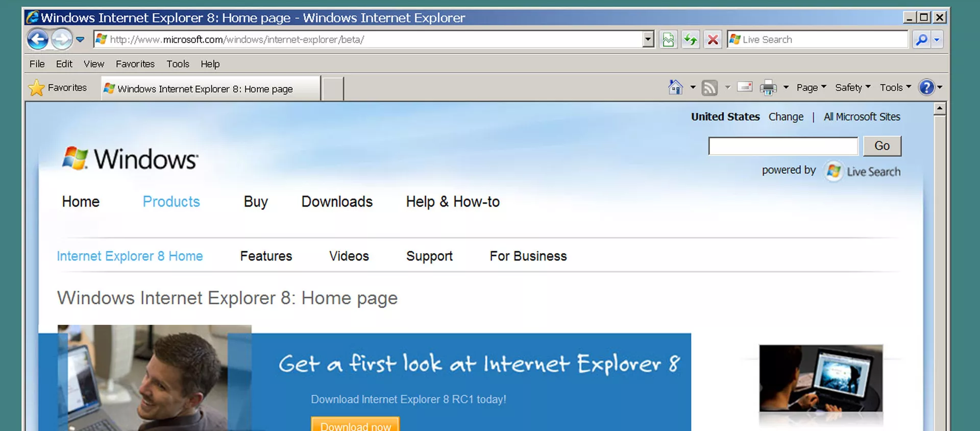The image size is (980, 431).
Task: Open the search provider dropdown arrow
Action: coord(937,39)
